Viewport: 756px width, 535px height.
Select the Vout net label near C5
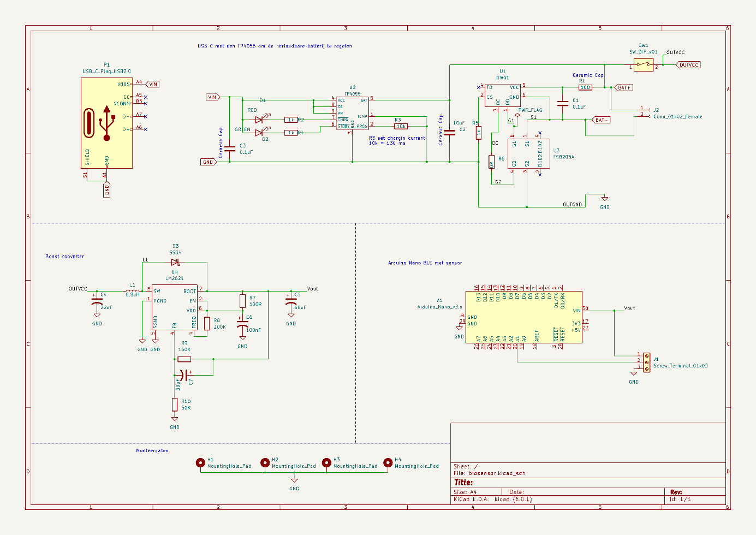[x=312, y=288]
